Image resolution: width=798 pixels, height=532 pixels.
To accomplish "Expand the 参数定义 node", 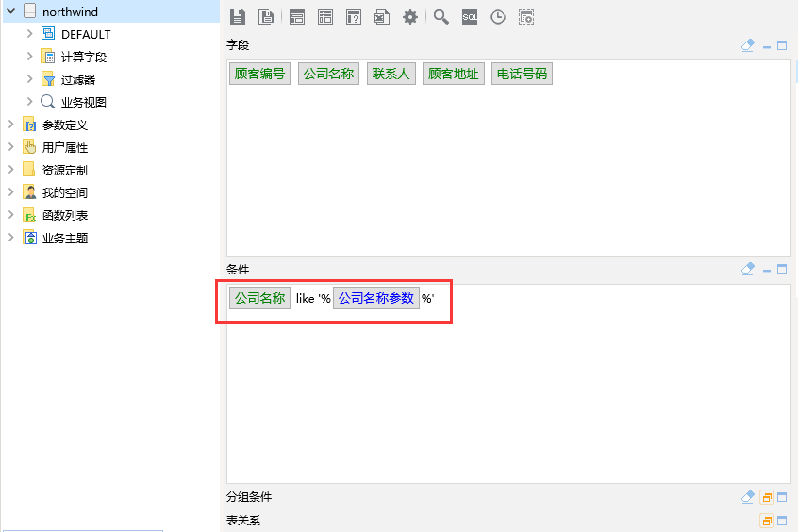I will [10, 125].
